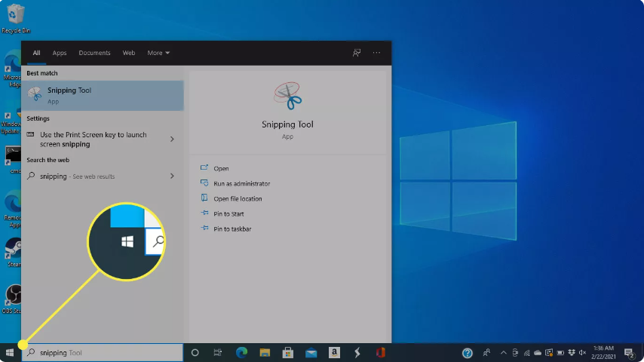The width and height of the screenshot is (644, 362).
Task: Open the search feedback icon
Action: click(x=357, y=53)
